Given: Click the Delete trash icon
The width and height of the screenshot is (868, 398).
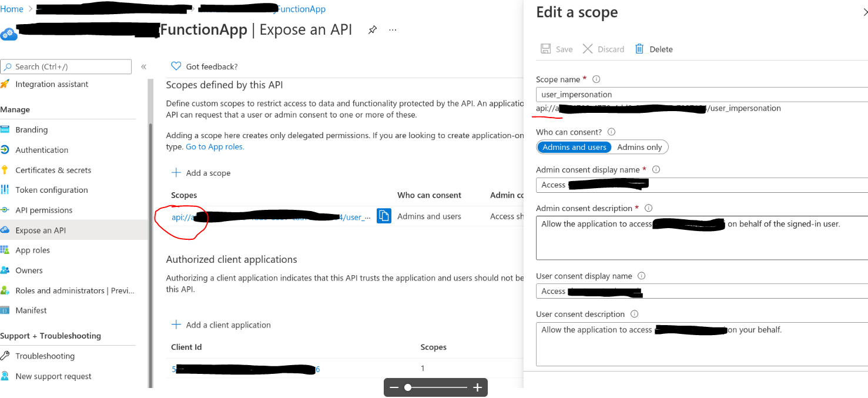Looking at the screenshot, I should tap(639, 49).
